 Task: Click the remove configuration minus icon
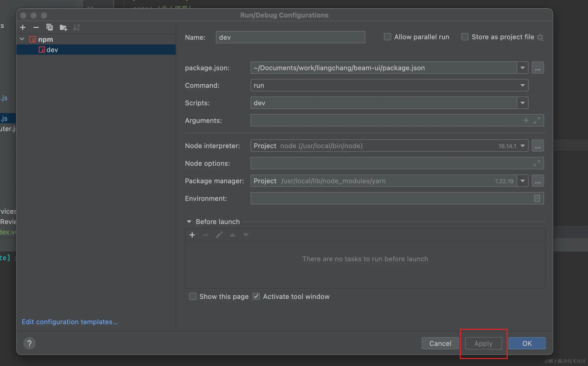point(36,27)
